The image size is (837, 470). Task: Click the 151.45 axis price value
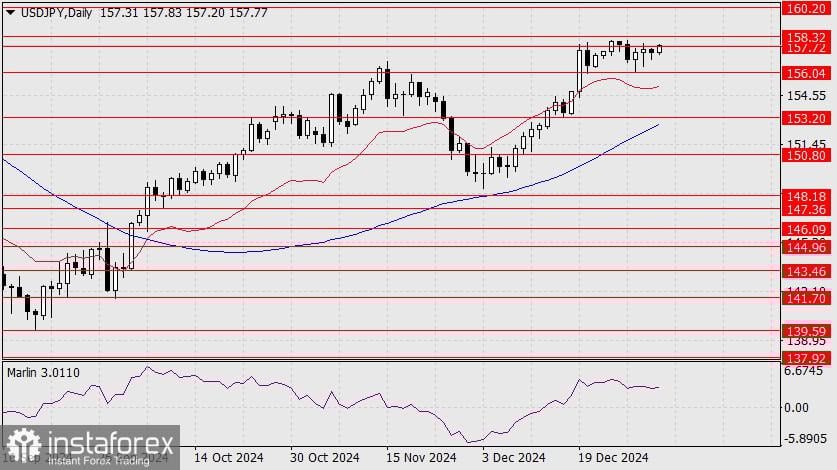[x=807, y=144]
